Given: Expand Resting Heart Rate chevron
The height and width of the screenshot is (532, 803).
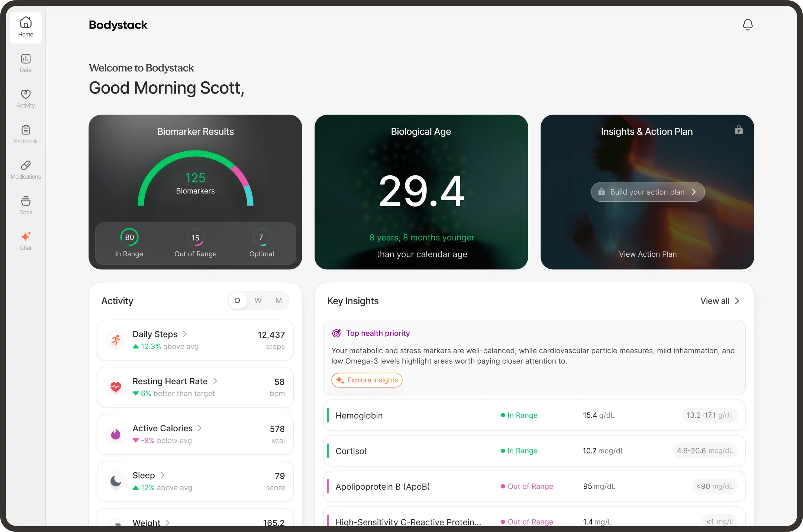Looking at the screenshot, I should click(215, 381).
